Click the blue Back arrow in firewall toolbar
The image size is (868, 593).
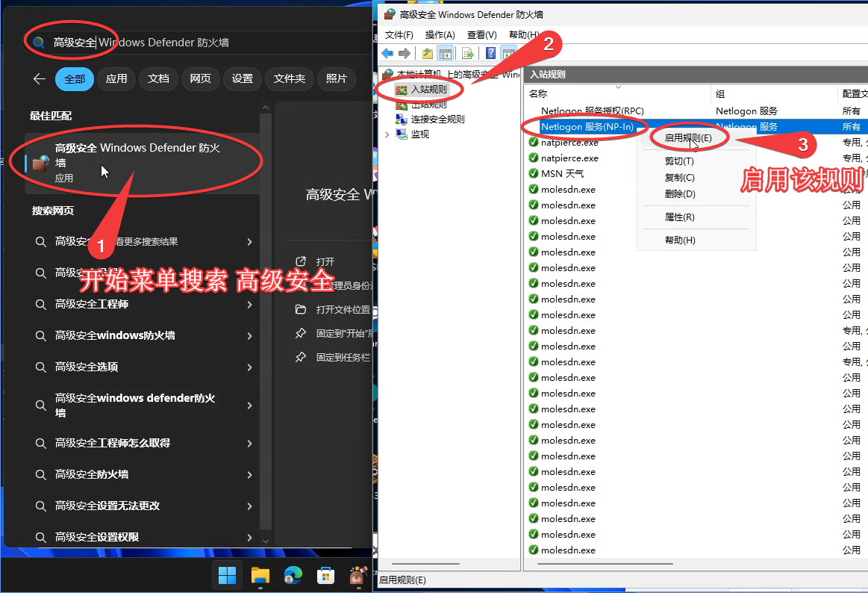click(387, 53)
